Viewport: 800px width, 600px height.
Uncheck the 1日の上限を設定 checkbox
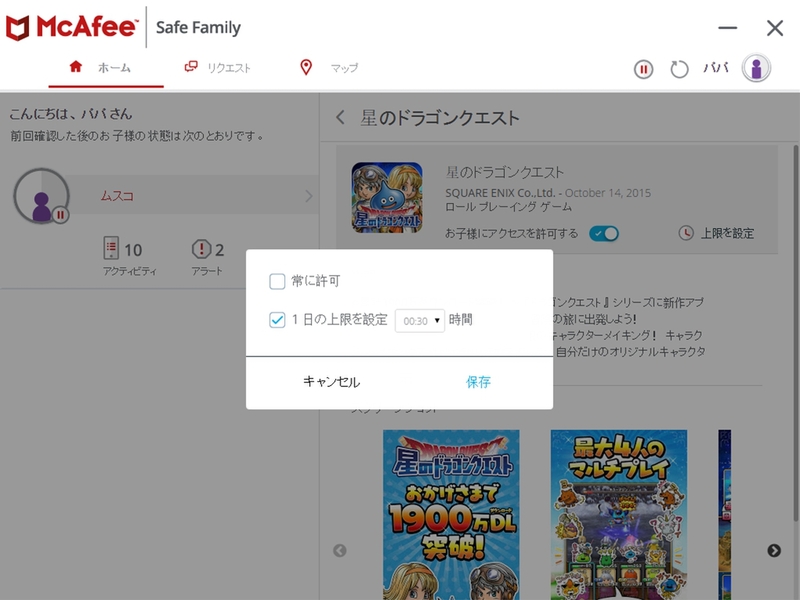pyautogui.click(x=277, y=320)
